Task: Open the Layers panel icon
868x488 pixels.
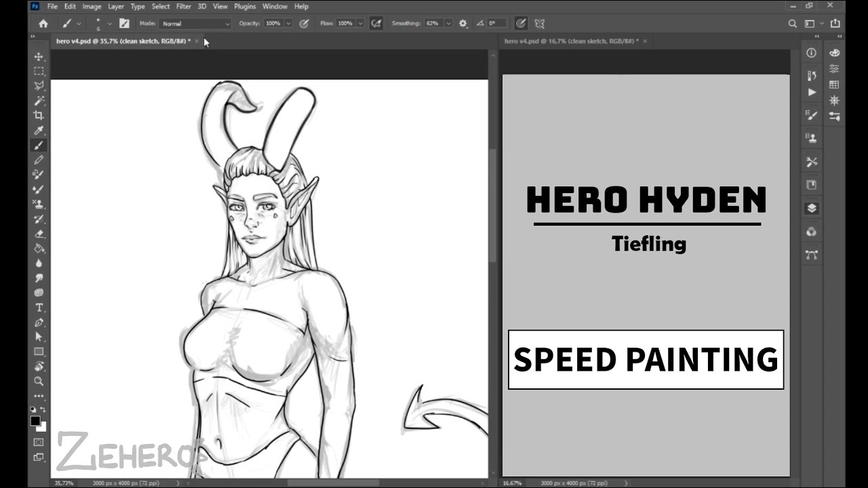Action: point(811,208)
